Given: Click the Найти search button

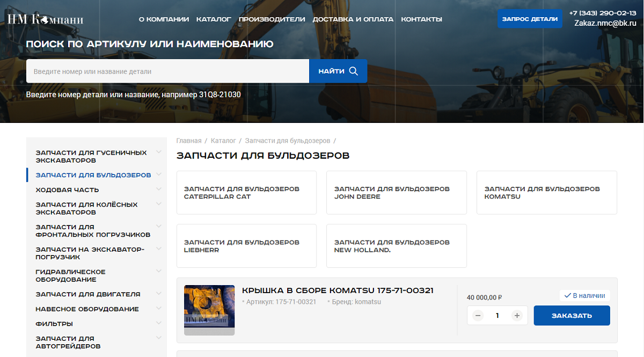Looking at the screenshot, I should (338, 71).
